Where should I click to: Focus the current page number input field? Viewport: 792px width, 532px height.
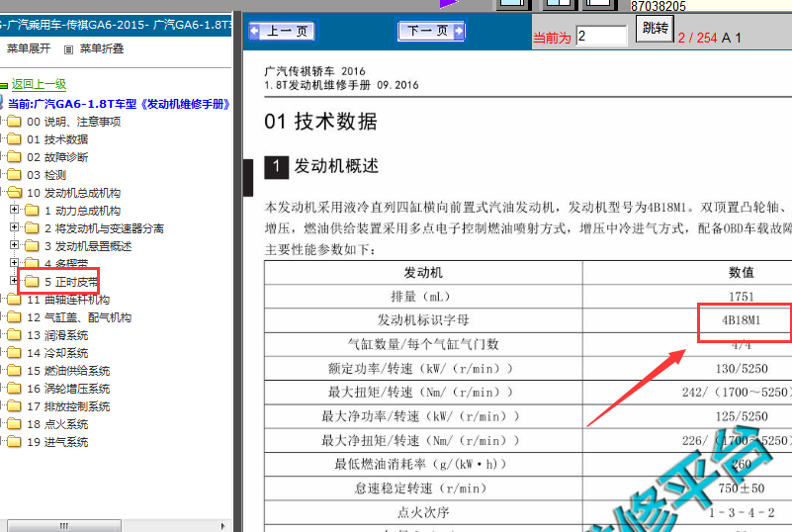(x=601, y=36)
